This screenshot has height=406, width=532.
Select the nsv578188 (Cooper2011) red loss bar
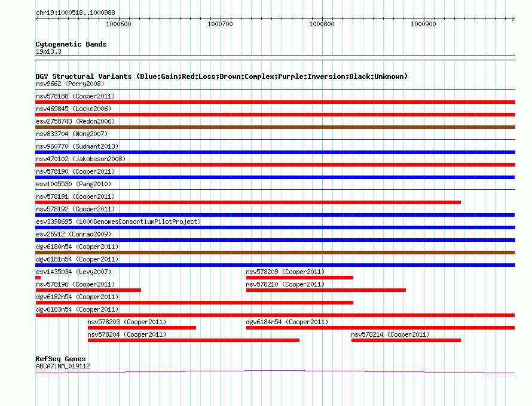click(275, 102)
